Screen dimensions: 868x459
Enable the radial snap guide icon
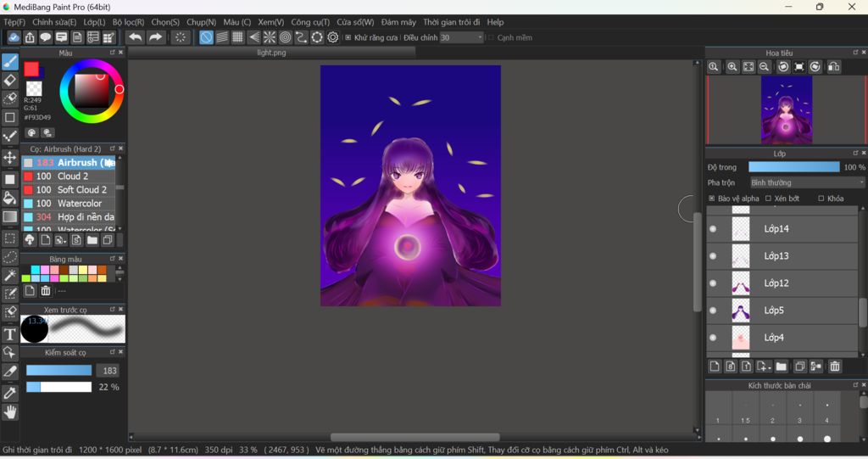point(270,37)
